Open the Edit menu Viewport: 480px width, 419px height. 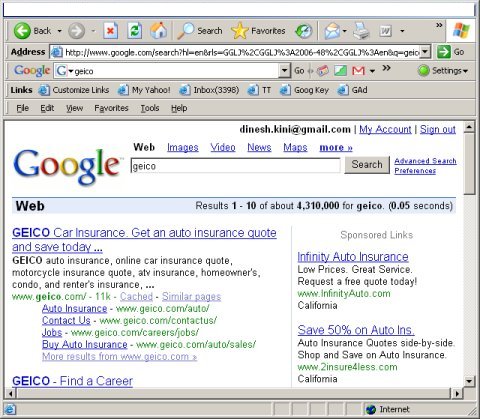tap(47, 108)
